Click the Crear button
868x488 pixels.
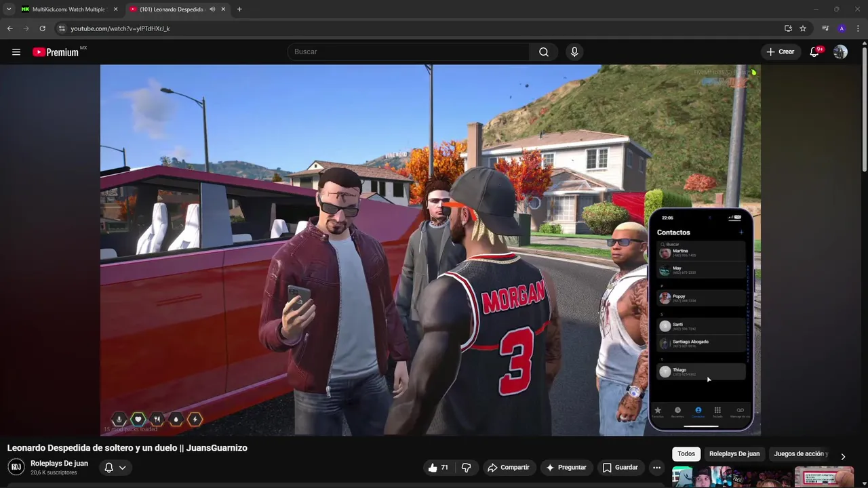781,52
